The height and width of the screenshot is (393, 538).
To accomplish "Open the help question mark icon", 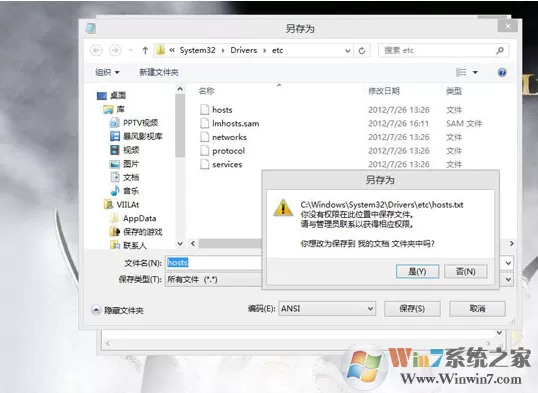I will coord(502,72).
